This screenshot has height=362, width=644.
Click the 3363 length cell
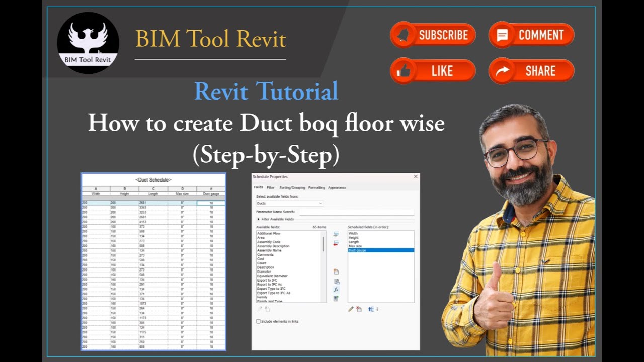(153, 207)
